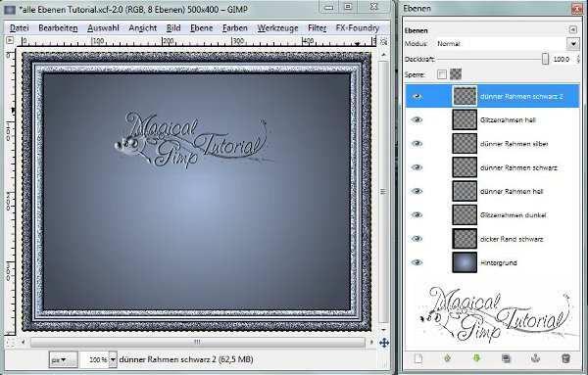Click the zoom 100% input field
This screenshot has width=588, height=375.
coord(94,359)
